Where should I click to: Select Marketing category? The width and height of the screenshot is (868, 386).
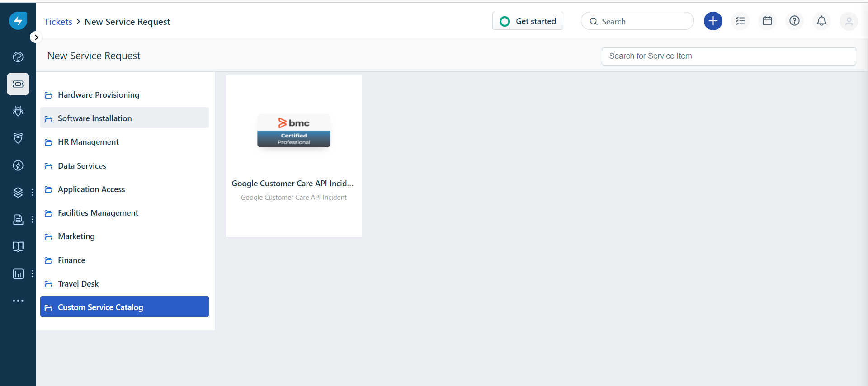click(x=124, y=236)
